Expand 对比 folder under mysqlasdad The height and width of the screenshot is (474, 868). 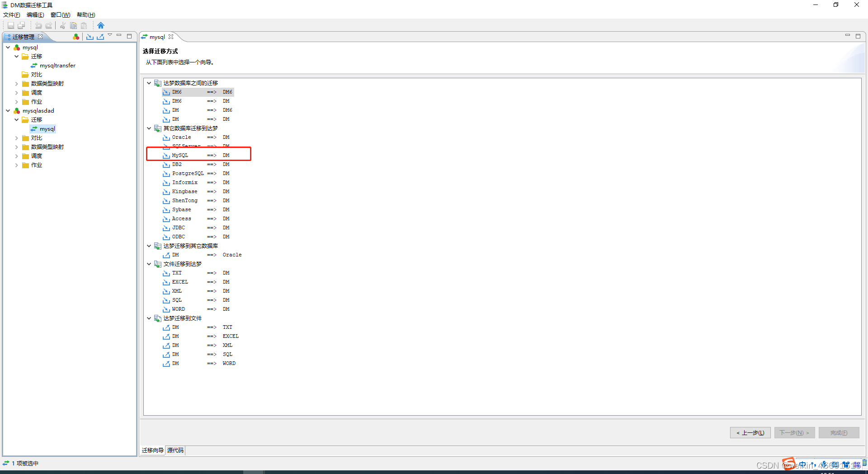[x=17, y=138]
